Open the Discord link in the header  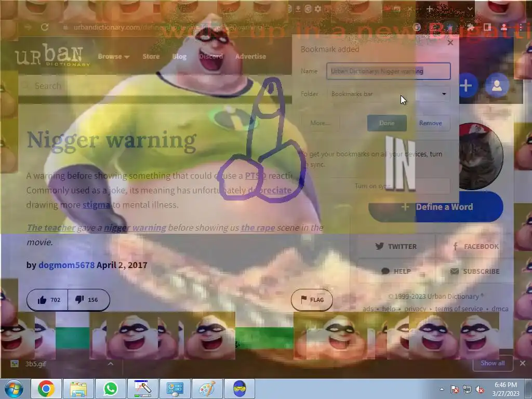211,56
